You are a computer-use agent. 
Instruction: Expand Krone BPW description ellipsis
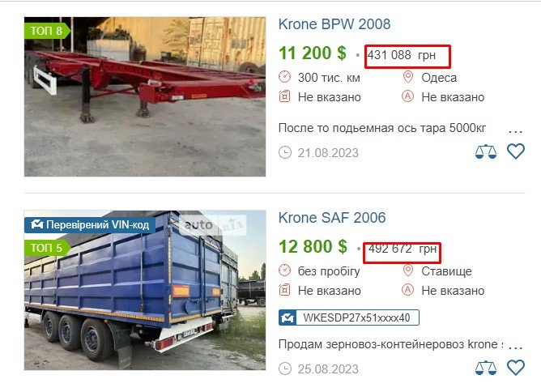point(516,131)
